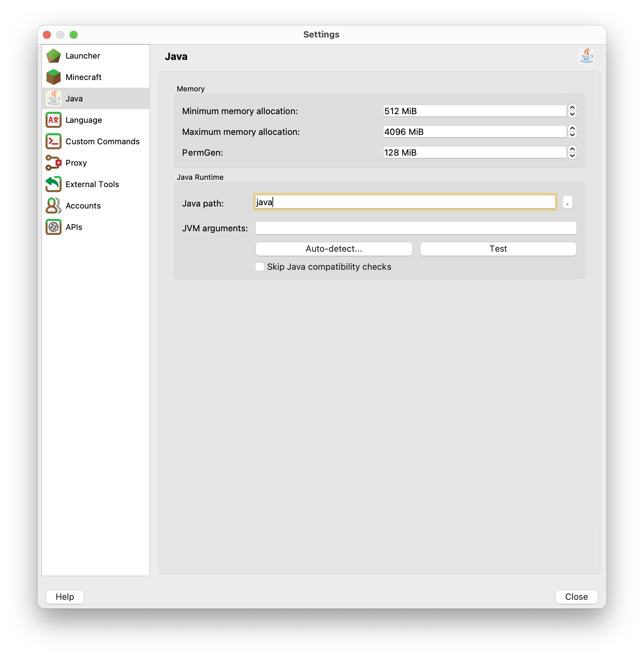
Task: Open the Launcher settings via its green icon
Action: [x=54, y=56]
